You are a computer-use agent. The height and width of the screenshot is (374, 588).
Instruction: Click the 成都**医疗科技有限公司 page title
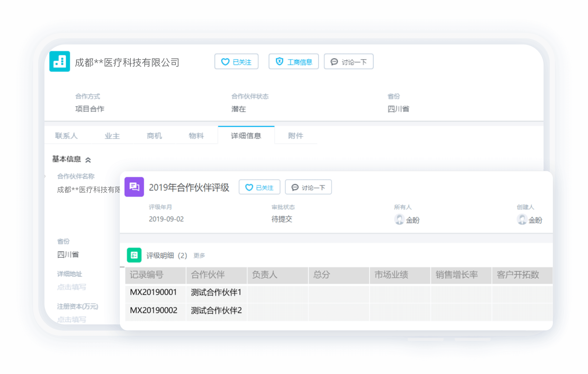click(x=127, y=62)
